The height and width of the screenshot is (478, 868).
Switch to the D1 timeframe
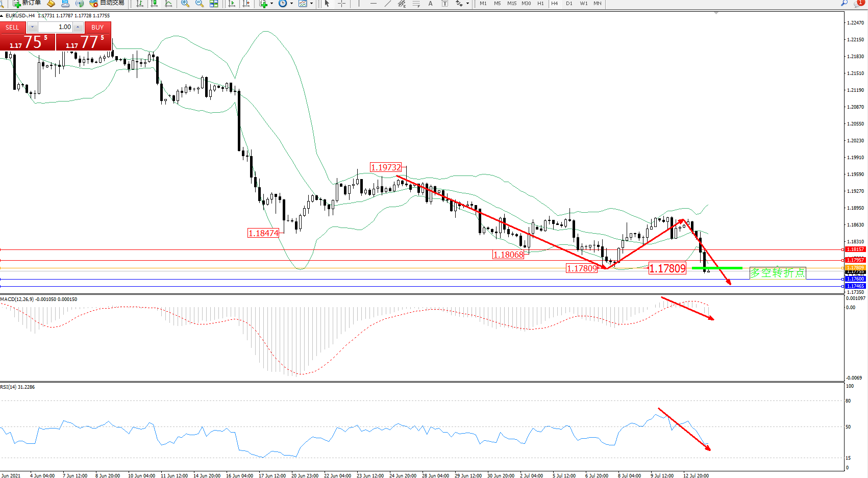(x=569, y=4)
